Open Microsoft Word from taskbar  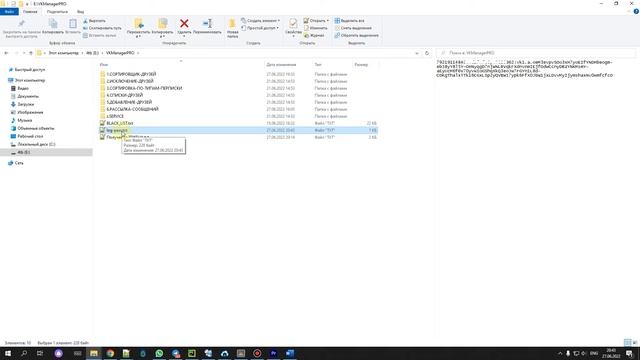[290, 353]
